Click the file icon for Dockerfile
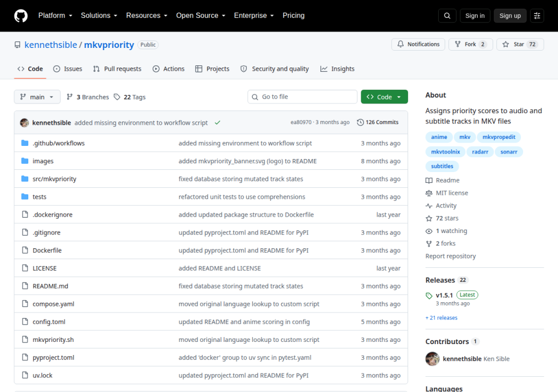 [x=25, y=250]
